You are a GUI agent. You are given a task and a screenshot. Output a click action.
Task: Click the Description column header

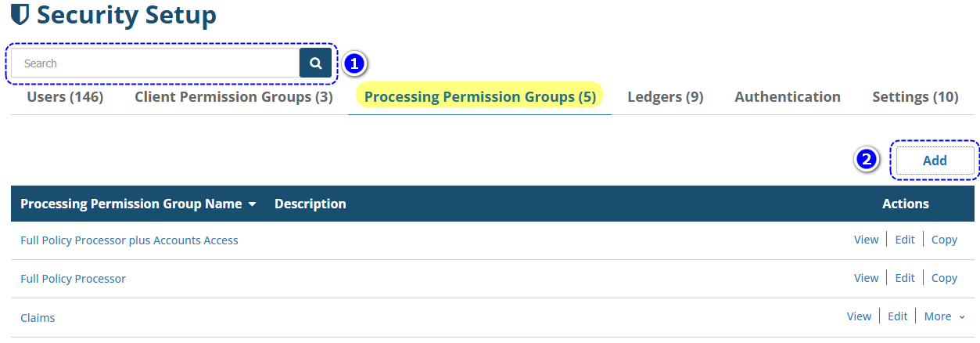pos(311,204)
